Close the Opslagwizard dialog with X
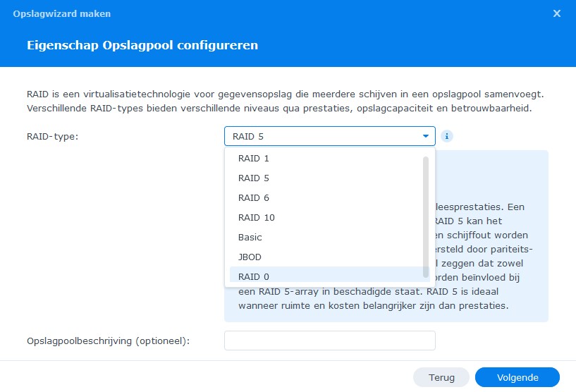576x392 pixels. click(556, 13)
